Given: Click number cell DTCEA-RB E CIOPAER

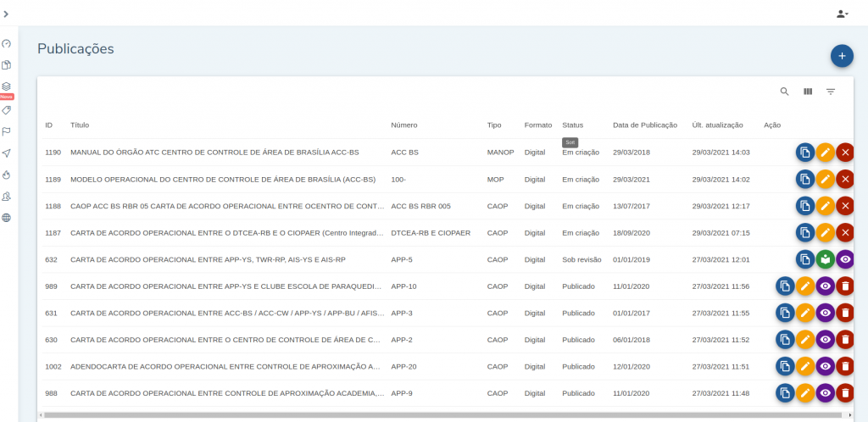Looking at the screenshot, I should [x=431, y=233].
